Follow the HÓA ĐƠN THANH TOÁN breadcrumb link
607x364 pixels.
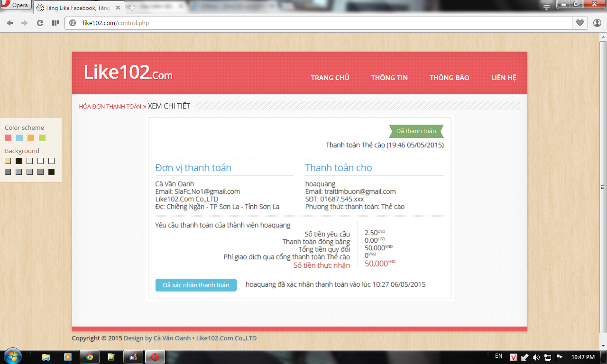pyautogui.click(x=110, y=107)
